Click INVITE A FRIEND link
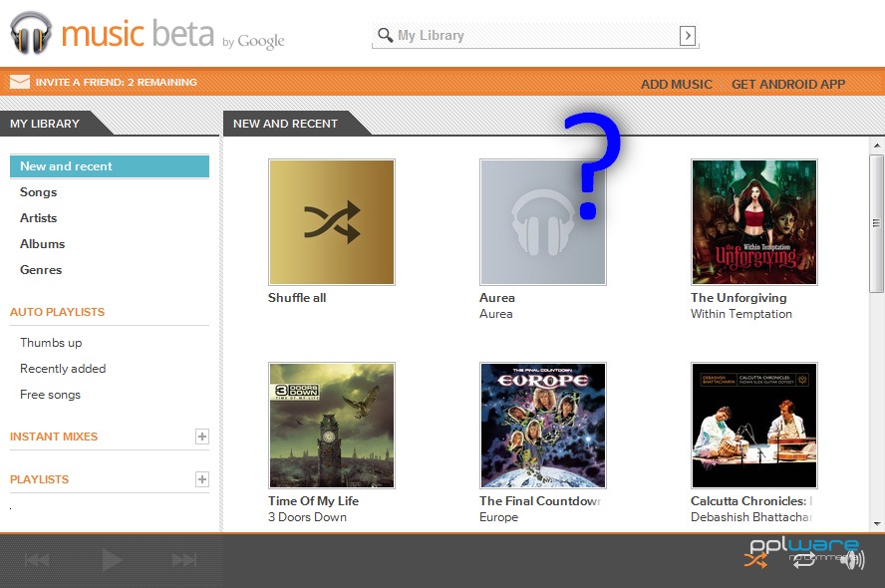This screenshot has height=588, width=885. [117, 82]
